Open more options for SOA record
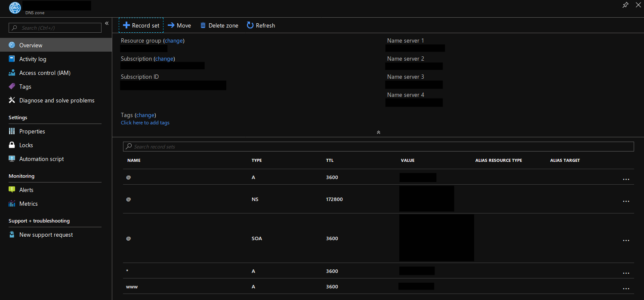Viewport: 644px width, 300px height. [x=626, y=240]
